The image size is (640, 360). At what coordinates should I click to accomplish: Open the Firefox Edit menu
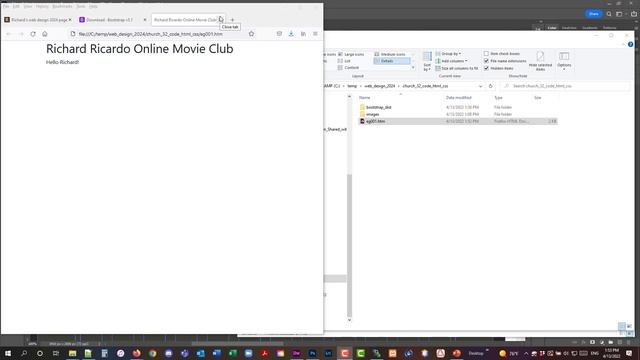coord(16,7)
